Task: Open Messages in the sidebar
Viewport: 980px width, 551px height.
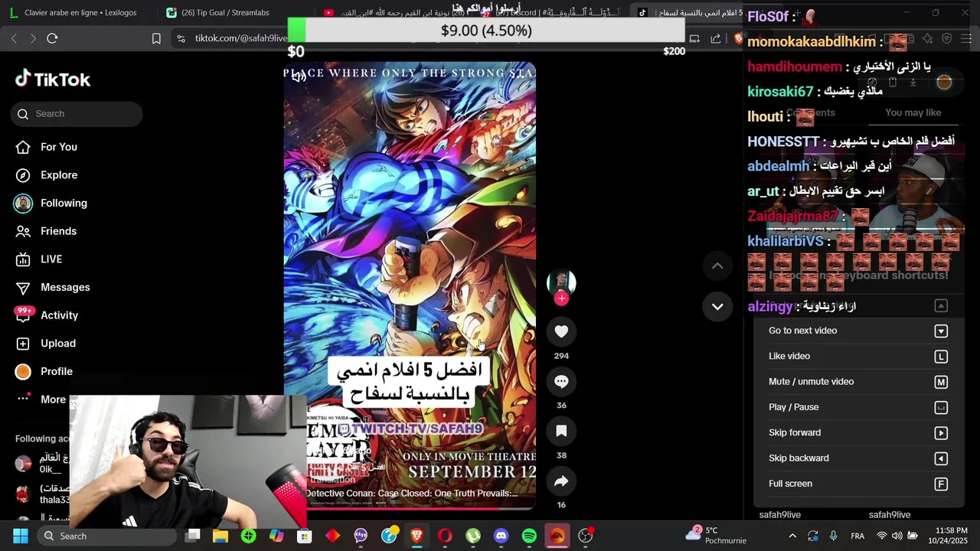Action: pyautogui.click(x=53, y=287)
